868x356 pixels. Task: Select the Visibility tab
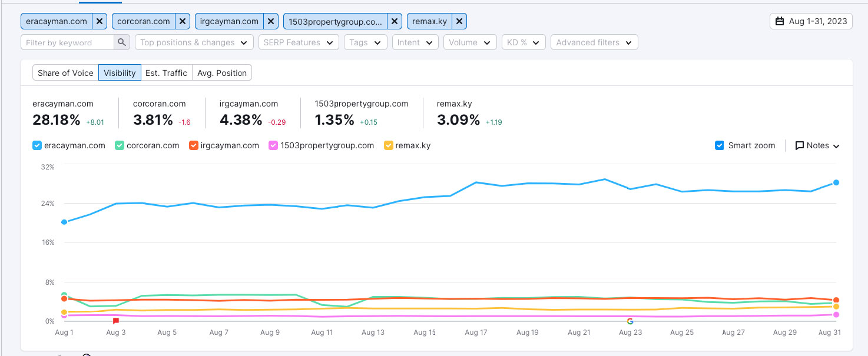point(120,73)
